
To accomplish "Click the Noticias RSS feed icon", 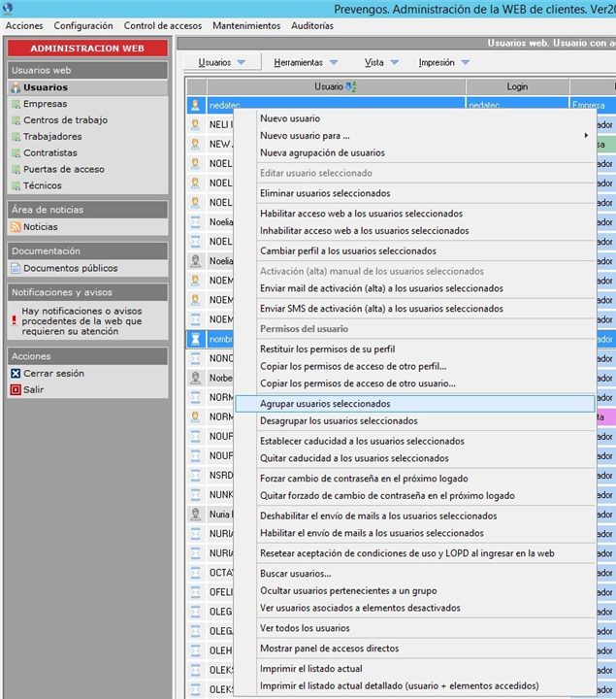I will point(16,227).
